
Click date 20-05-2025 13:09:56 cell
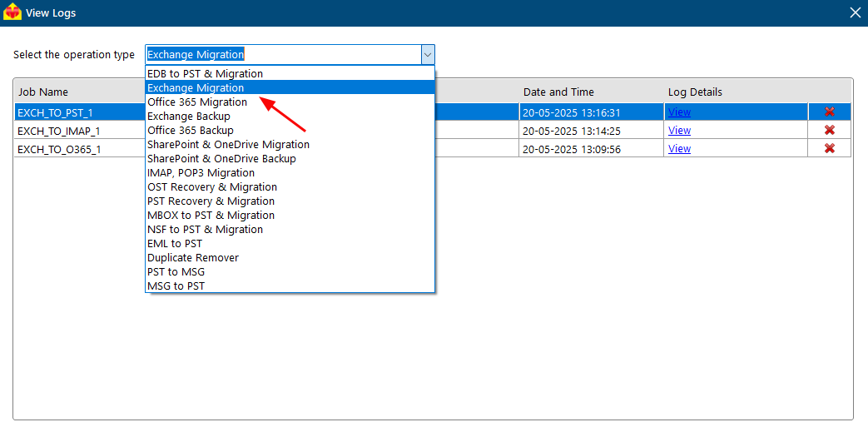pos(591,149)
